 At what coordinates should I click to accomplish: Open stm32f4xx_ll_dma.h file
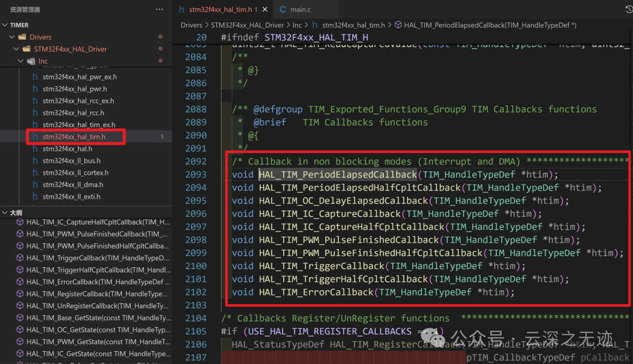point(73,185)
